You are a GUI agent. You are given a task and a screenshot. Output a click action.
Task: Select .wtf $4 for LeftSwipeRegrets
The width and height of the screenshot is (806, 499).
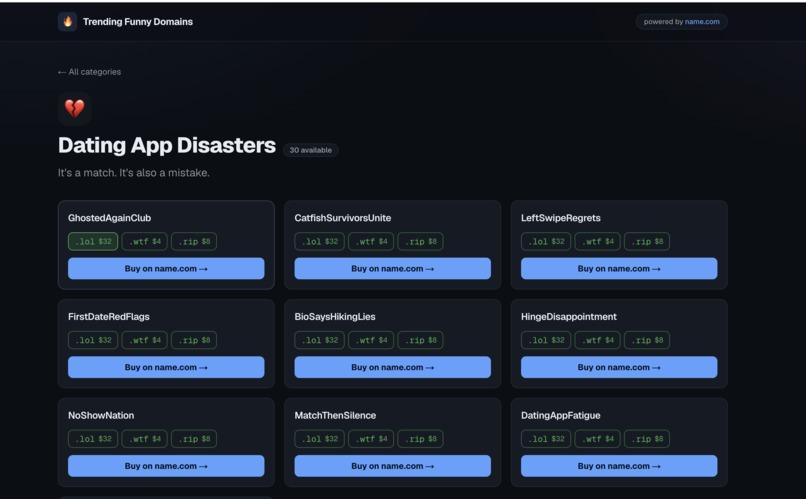coord(597,242)
